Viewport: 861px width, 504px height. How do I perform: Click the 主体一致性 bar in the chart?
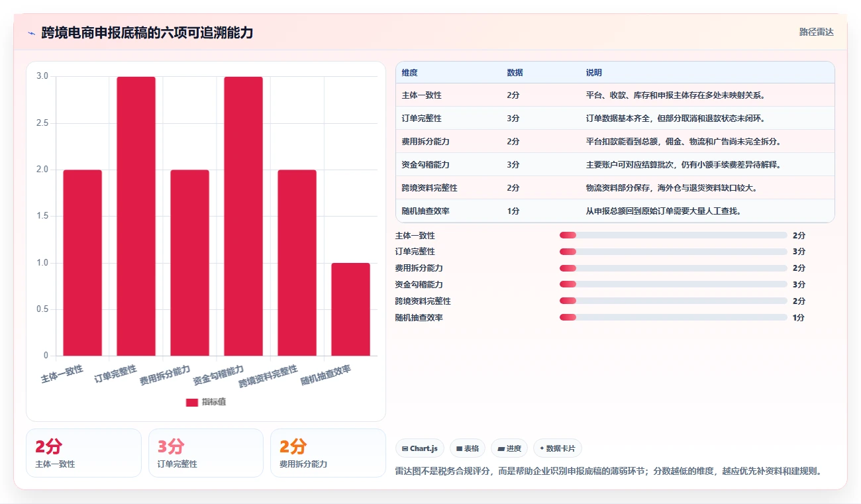click(x=83, y=263)
